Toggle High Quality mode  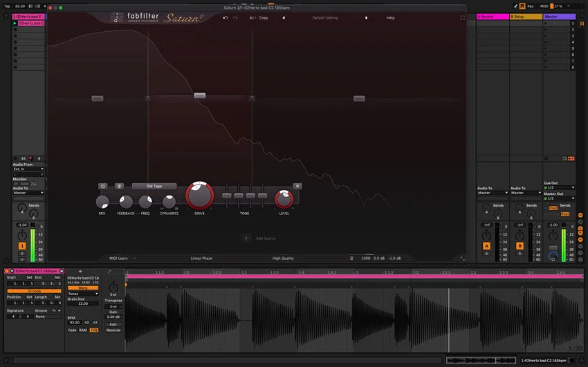pyautogui.click(x=283, y=258)
